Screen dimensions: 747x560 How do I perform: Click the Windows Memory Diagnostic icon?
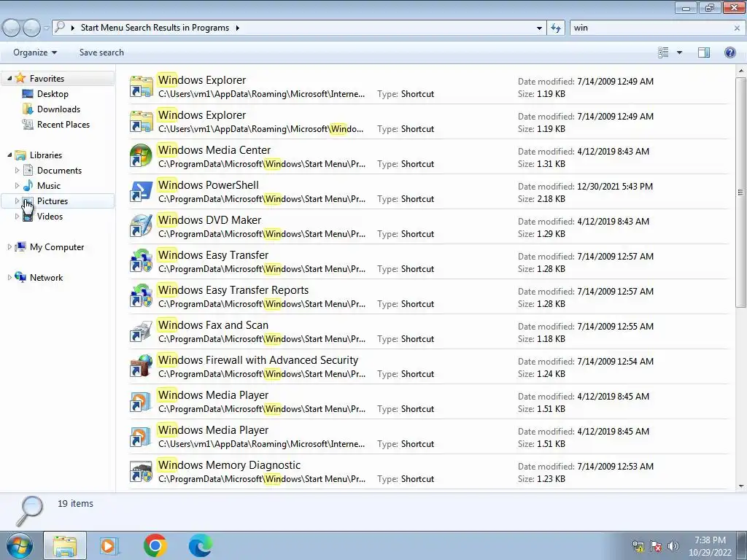[141, 472]
